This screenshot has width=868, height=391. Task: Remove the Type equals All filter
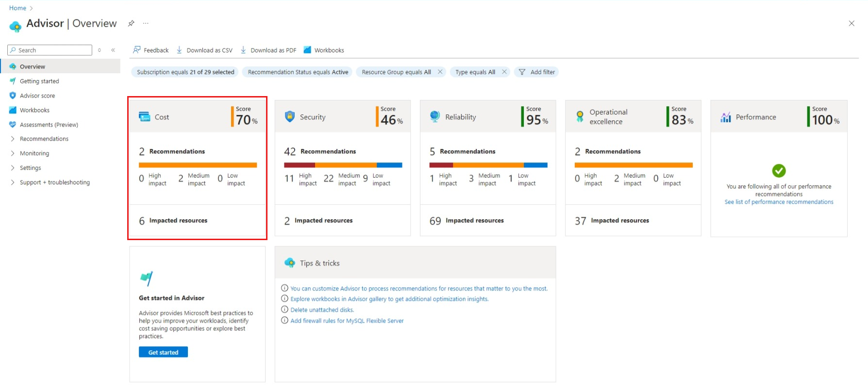click(x=504, y=72)
